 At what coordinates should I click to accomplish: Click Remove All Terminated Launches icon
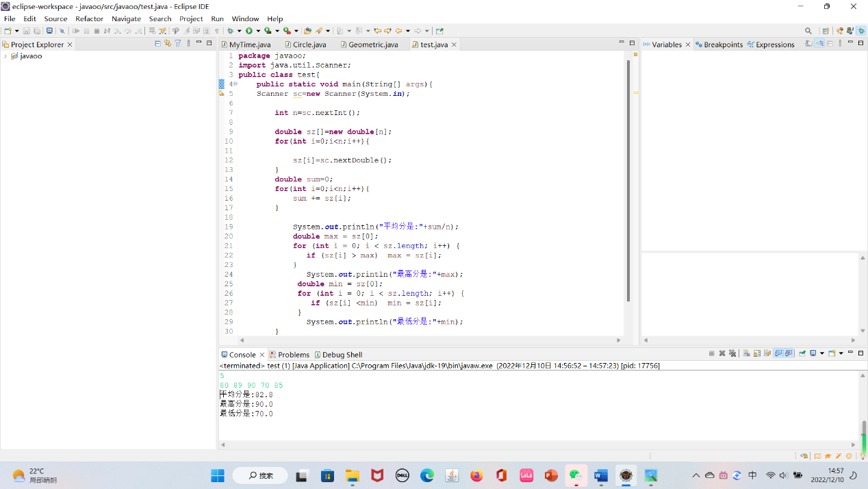pyautogui.click(x=732, y=353)
